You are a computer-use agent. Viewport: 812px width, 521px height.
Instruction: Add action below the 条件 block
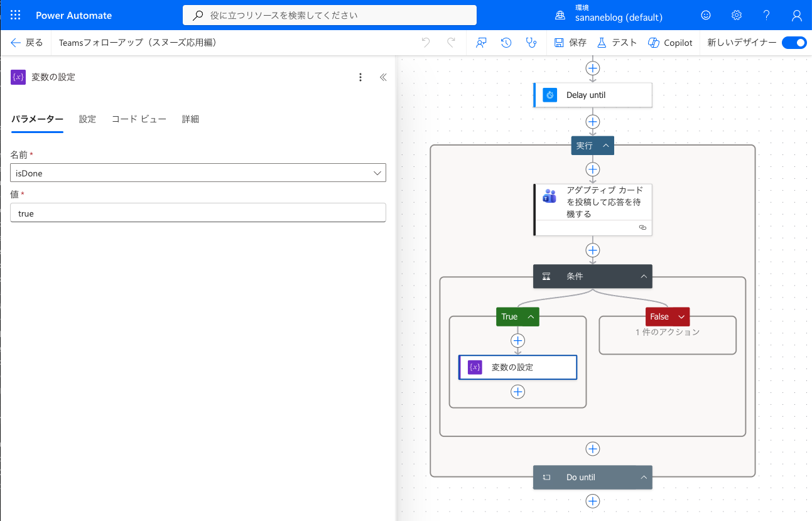(x=593, y=449)
